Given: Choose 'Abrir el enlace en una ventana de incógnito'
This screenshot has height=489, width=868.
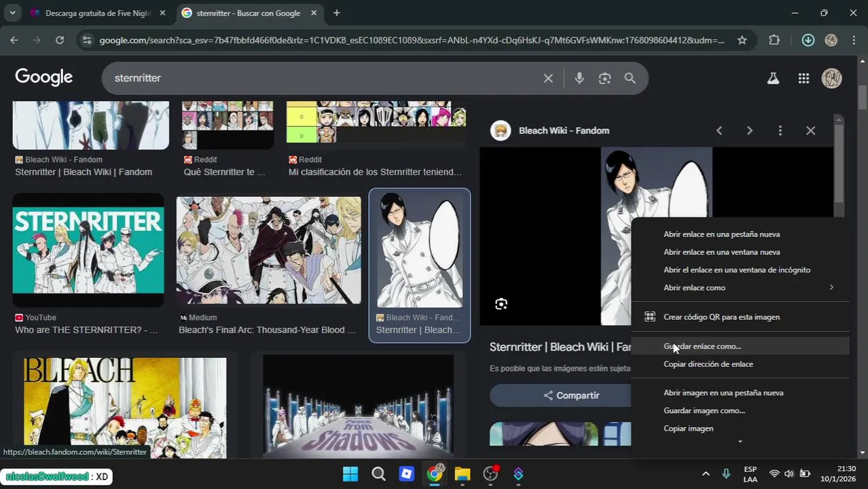Looking at the screenshot, I should (737, 270).
